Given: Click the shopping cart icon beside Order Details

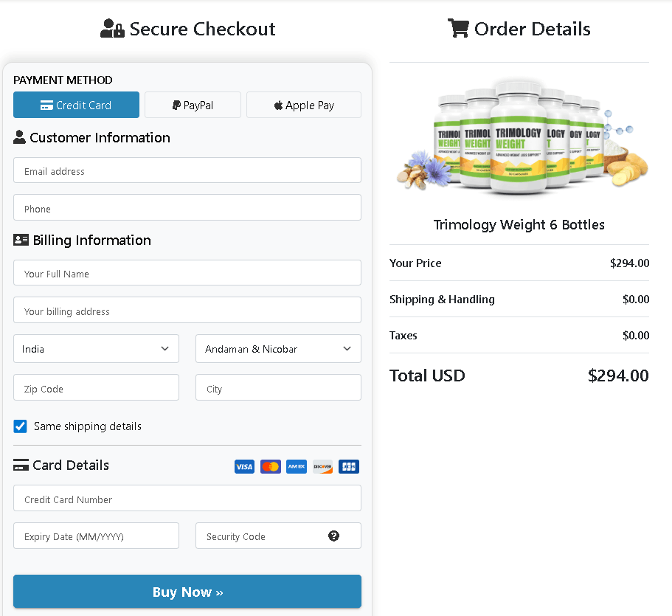Looking at the screenshot, I should (x=458, y=28).
